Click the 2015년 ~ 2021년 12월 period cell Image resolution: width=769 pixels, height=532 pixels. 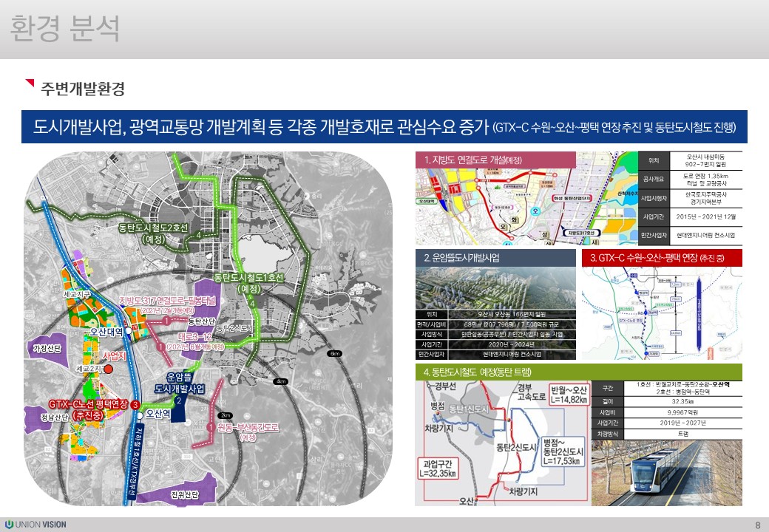pyautogui.click(x=705, y=216)
